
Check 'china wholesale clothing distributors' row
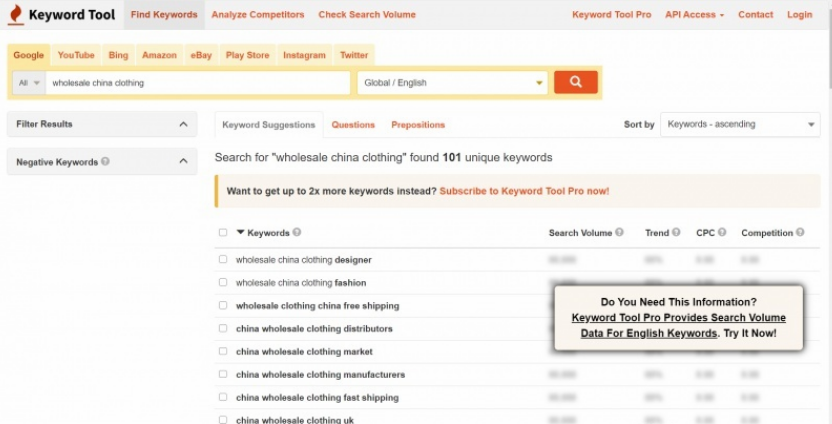point(223,328)
